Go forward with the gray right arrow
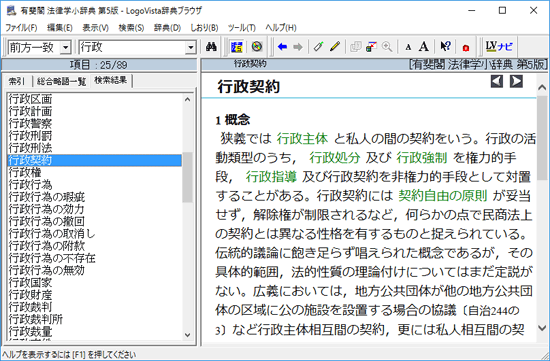This screenshot has height=361, width=550. [298, 47]
